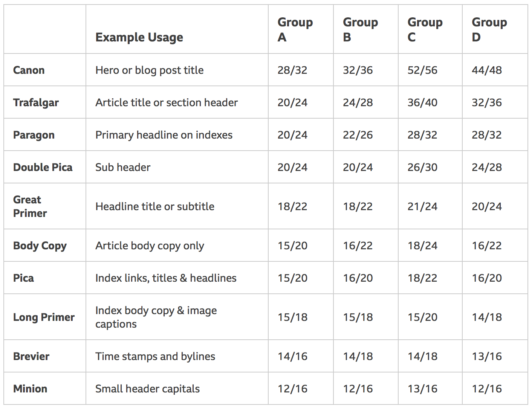Select the Long Primer row label

tap(44, 317)
